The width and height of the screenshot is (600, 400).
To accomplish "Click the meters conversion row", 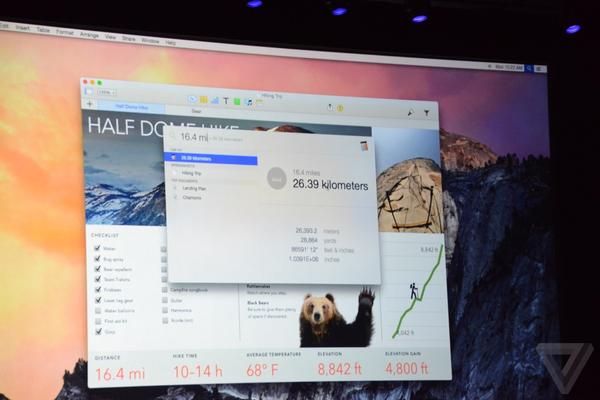I will tap(318, 231).
